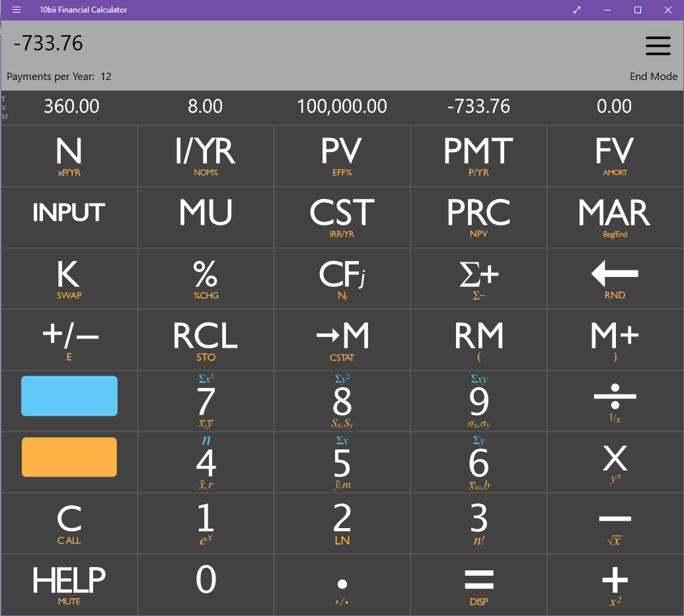Open the hamburger menu in title bar
The width and height of the screenshot is (684, 616).
point(16,10)
